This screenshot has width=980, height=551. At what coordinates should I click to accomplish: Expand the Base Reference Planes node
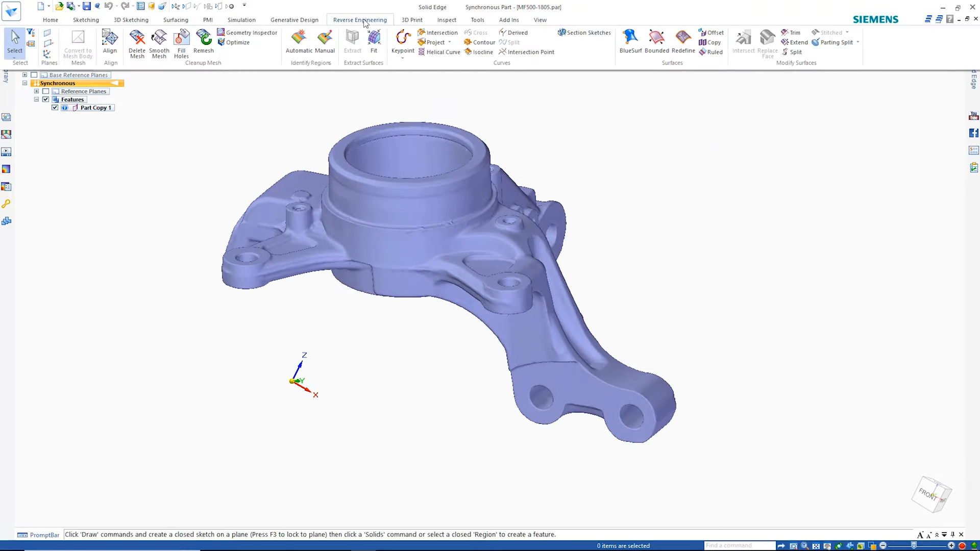point(24,75)
